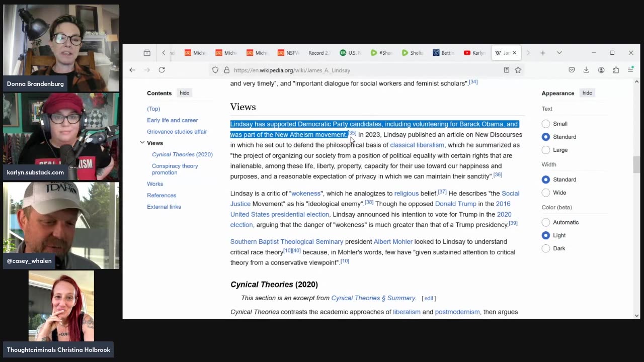Switch to the NSFW tab
644x362 pixels.
287,53
